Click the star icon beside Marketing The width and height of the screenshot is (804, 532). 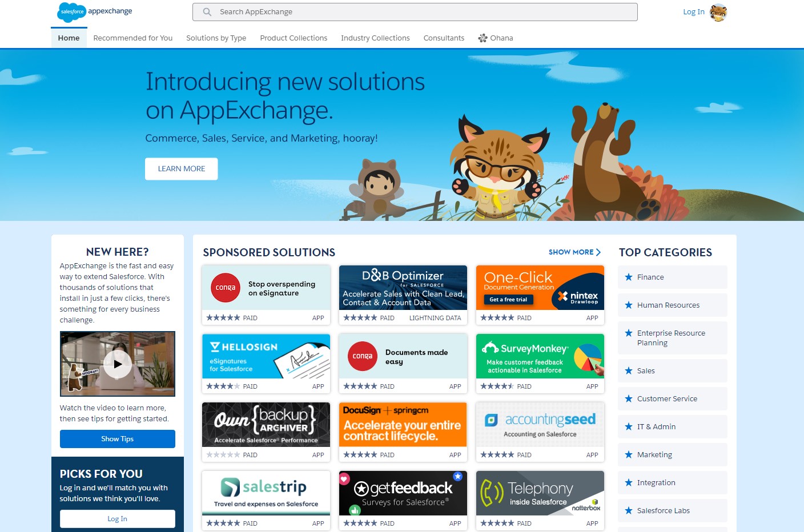pyautogui.click(x=629, y=454)
